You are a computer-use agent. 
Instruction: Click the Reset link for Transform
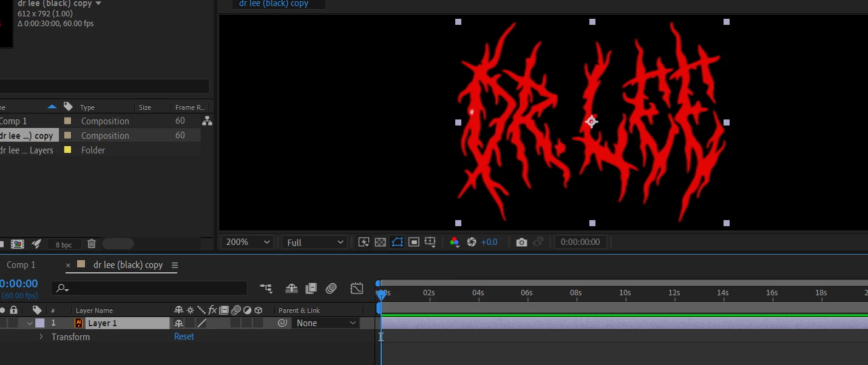(184, 337)
